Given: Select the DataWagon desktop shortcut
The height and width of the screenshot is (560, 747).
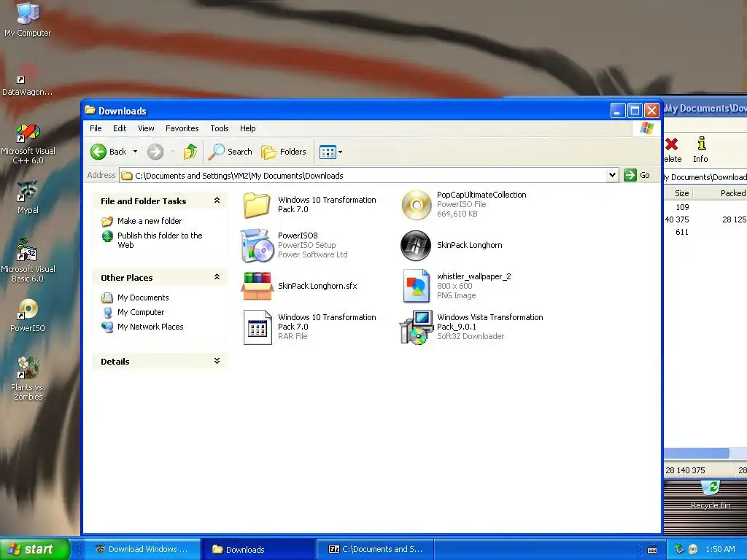Looking at the screenshot, I should (28, 79).
